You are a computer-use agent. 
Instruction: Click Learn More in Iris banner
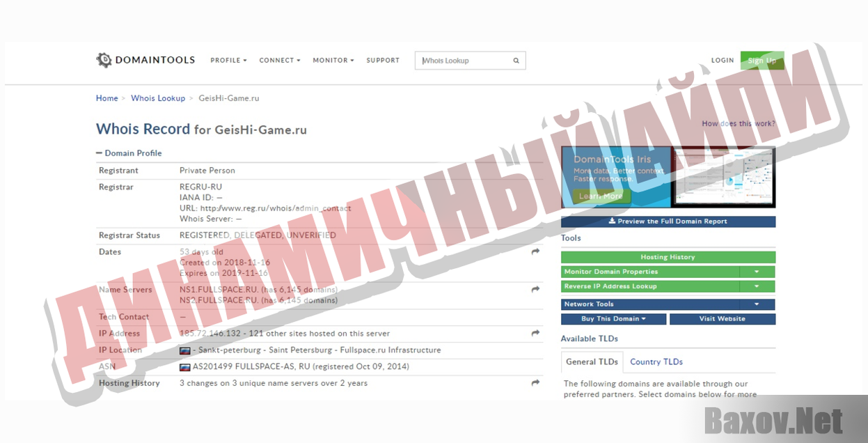(x=601, y=196)
